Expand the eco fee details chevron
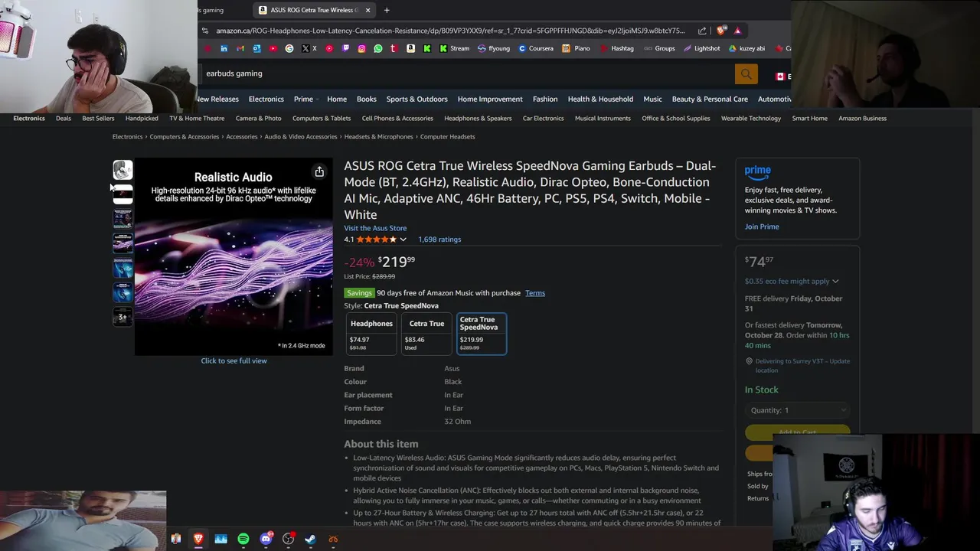This screenshot has width=980, height=551. (x=835, y=282)
